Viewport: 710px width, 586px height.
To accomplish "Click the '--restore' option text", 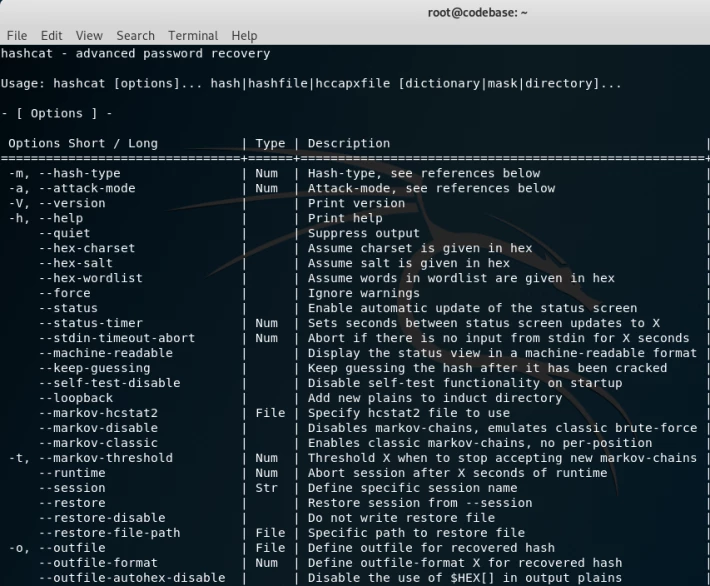I will (72, 503).
